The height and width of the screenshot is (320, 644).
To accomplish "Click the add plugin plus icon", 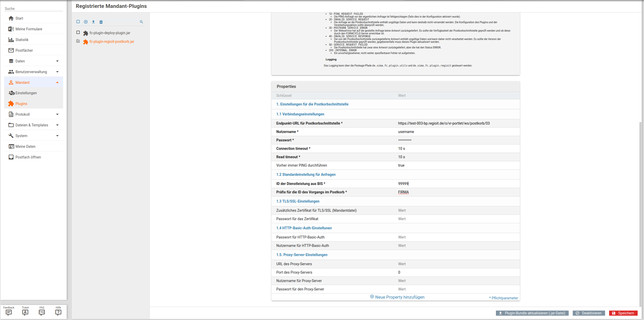I will pos(86,22).
